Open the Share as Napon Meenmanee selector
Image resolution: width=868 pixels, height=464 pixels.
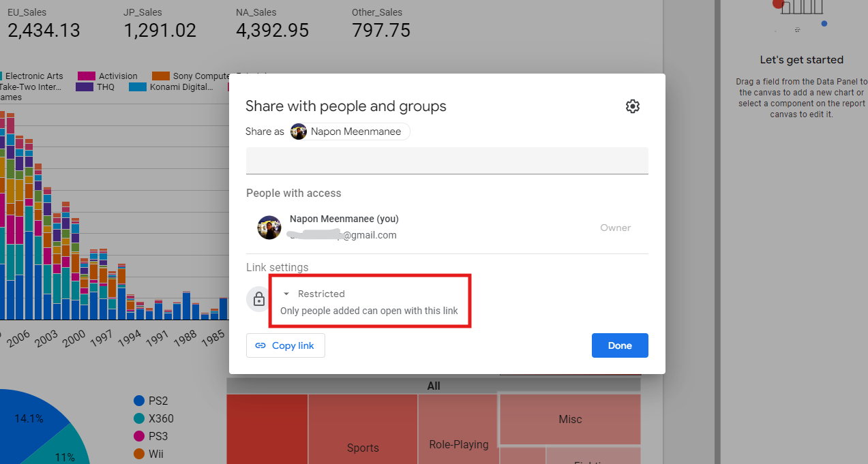[349, 132]
